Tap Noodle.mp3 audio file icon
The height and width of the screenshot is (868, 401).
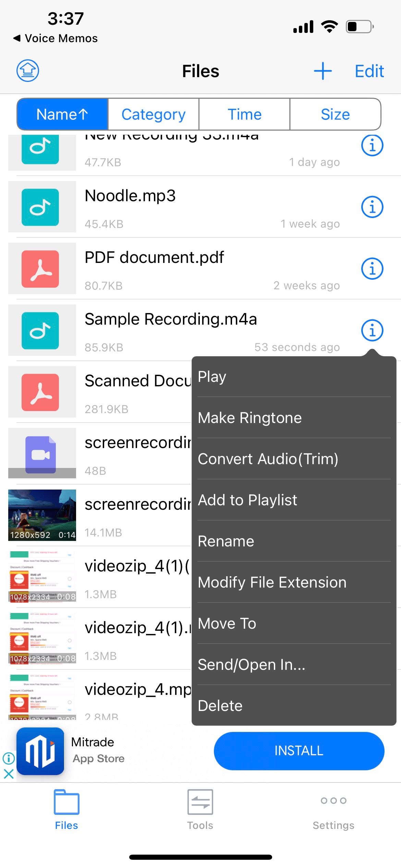(x=40, y=207)
